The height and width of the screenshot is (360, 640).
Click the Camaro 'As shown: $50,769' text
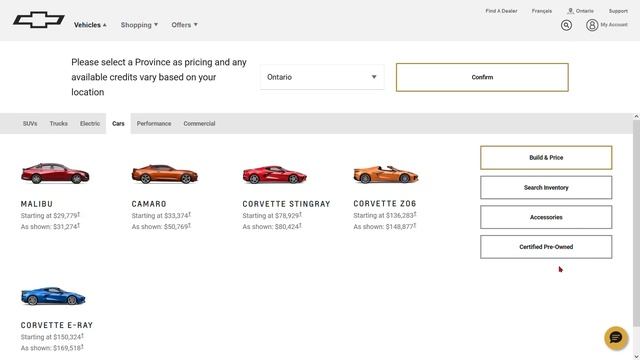[x=161, y=227]
